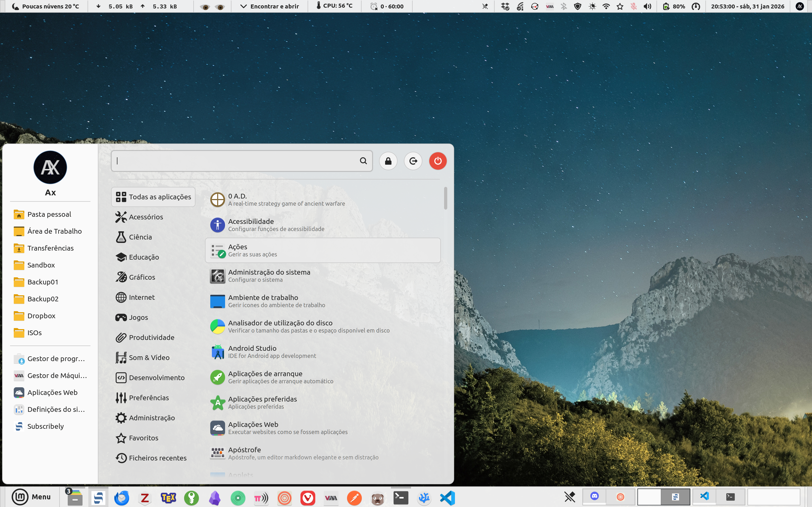The image size is (812, 507).
Task: Click the red power/shutdown button
Action: pos(437,161)
